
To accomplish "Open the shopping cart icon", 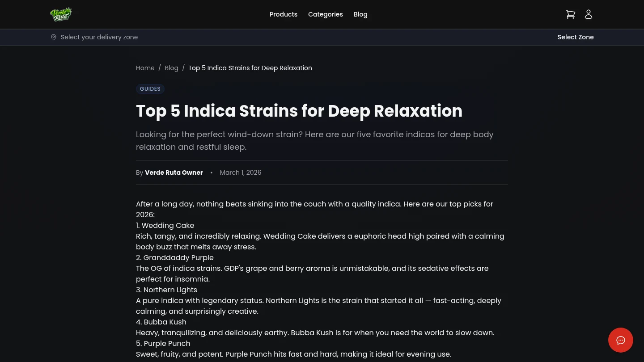I will pos(571,14).
